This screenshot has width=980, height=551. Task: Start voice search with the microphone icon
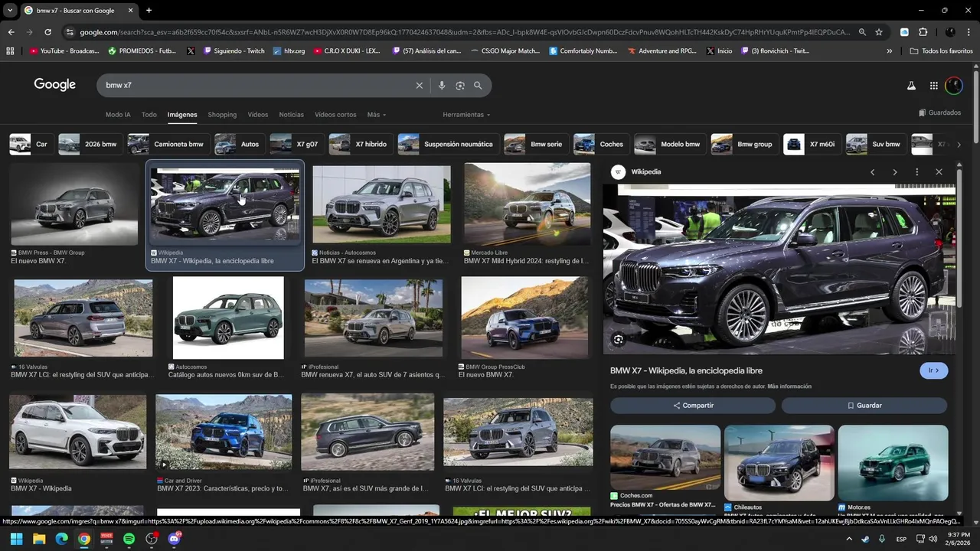tap(442, 86)
